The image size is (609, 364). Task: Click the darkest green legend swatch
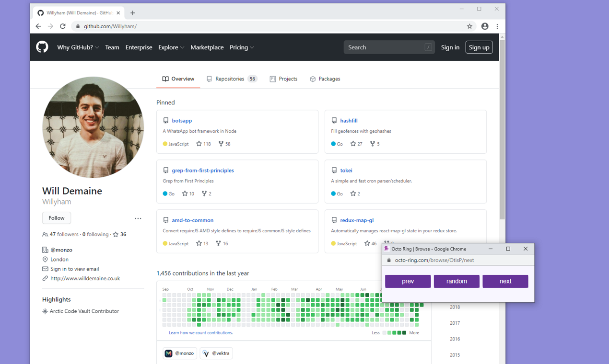[404, 333]
